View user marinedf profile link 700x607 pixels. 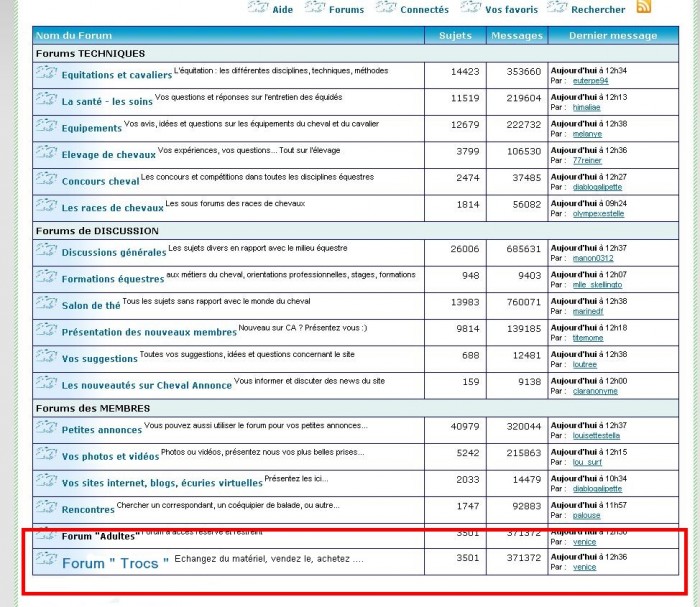coord(588,312)
